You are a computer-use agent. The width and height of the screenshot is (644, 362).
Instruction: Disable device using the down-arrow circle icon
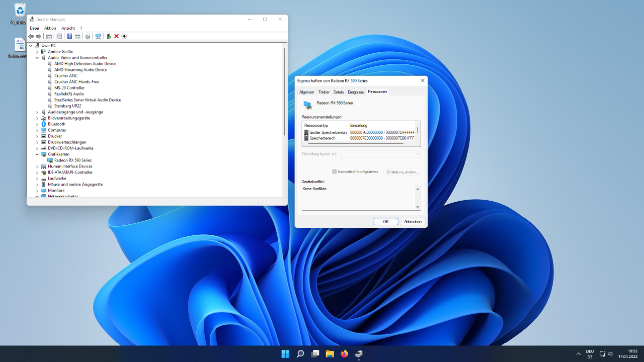tap(124, 36)
